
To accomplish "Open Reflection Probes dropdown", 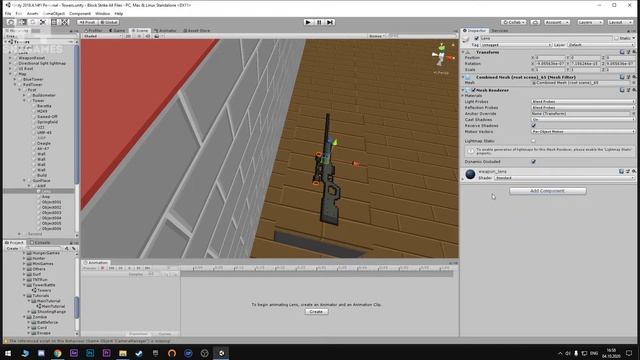I will (x=583, y=108).
